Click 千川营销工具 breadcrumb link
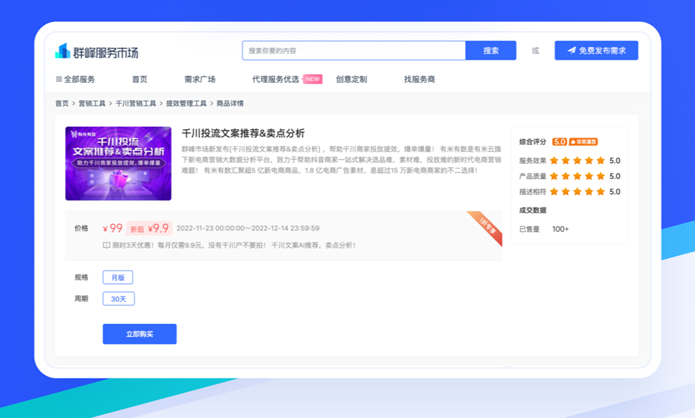695x418 pixels. tap(136, 103)
